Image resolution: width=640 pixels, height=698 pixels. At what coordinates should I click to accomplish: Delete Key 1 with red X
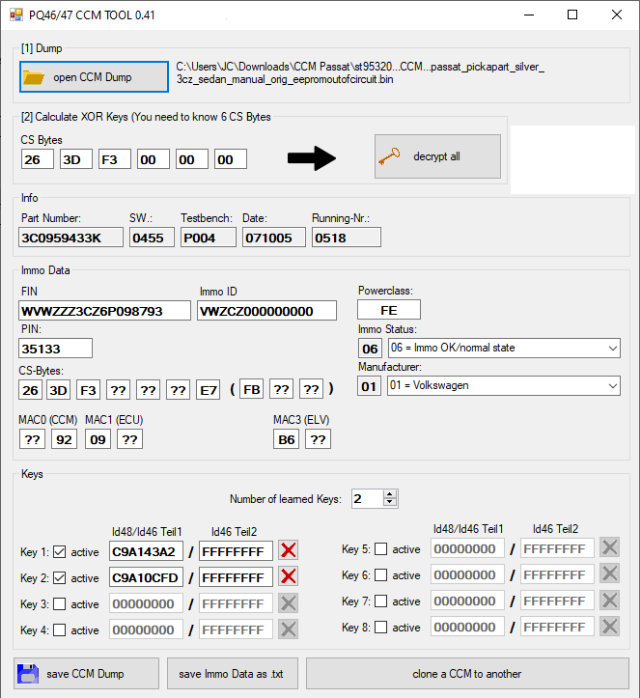click(288, 551)
